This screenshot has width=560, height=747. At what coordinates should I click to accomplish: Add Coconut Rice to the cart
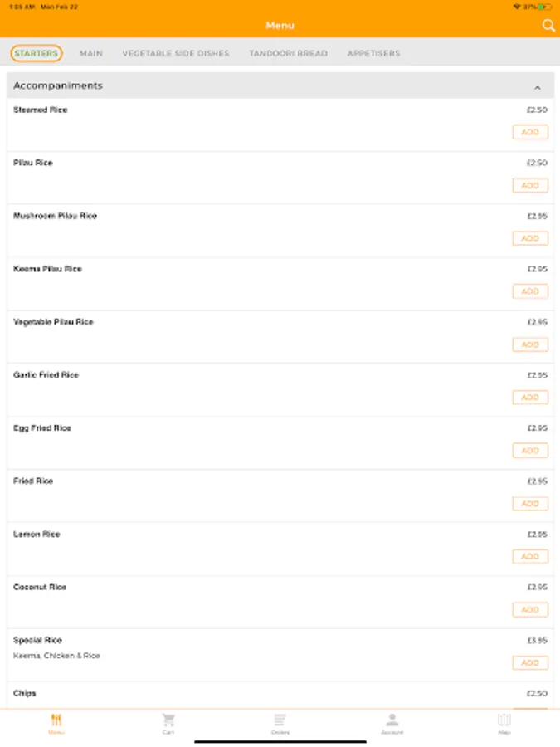point(530,610)
